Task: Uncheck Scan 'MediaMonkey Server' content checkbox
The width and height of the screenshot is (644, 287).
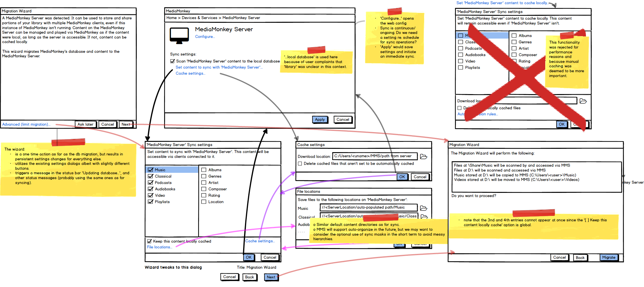Action: tap(173, 61)
